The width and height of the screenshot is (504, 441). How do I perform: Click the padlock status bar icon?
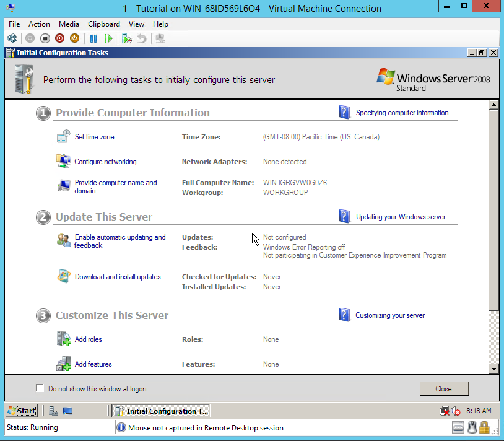click(x=484, y=427)
